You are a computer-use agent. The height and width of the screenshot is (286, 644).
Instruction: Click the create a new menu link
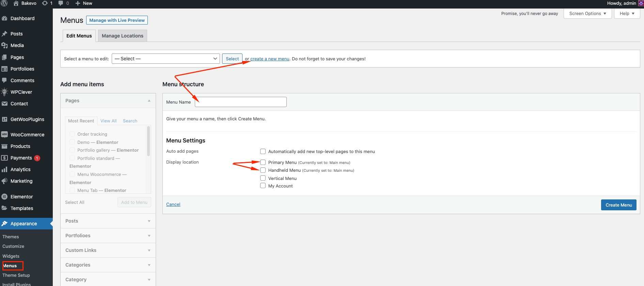click(270, 59)
